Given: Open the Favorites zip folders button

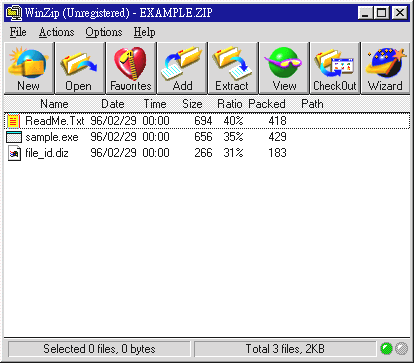Looking at the screenshot, I should [x=131, y=68].
